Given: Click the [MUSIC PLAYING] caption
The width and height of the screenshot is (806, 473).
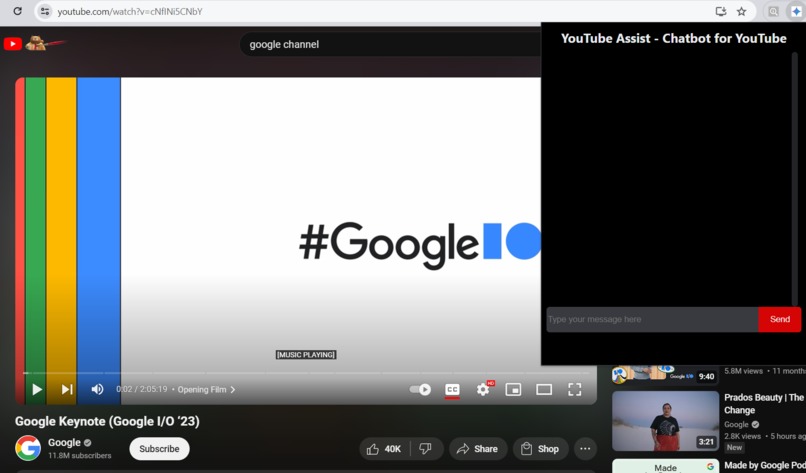Looking at the screenshot, I should point(306,355).
